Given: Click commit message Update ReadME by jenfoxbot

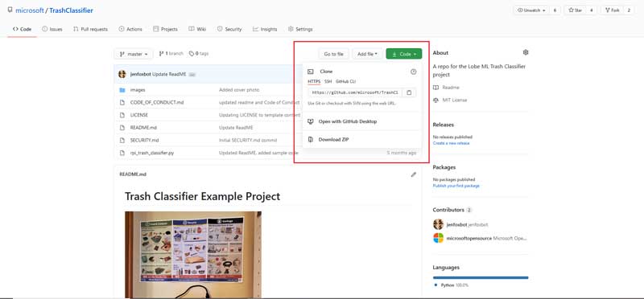Looking at the screenshot, I should point(169,75).
